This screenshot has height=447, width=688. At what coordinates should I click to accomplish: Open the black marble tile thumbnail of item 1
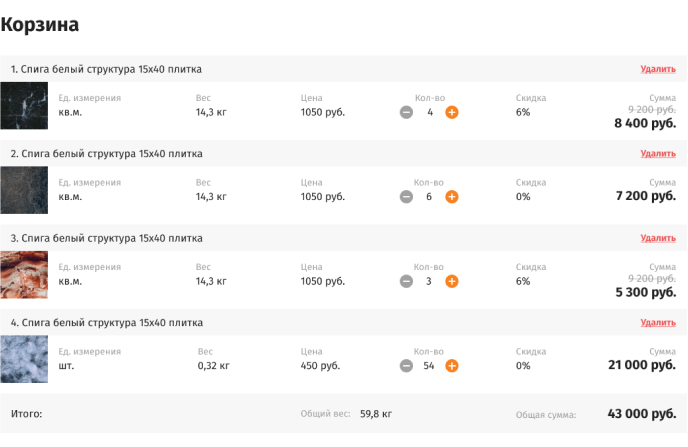coord(24,106)
